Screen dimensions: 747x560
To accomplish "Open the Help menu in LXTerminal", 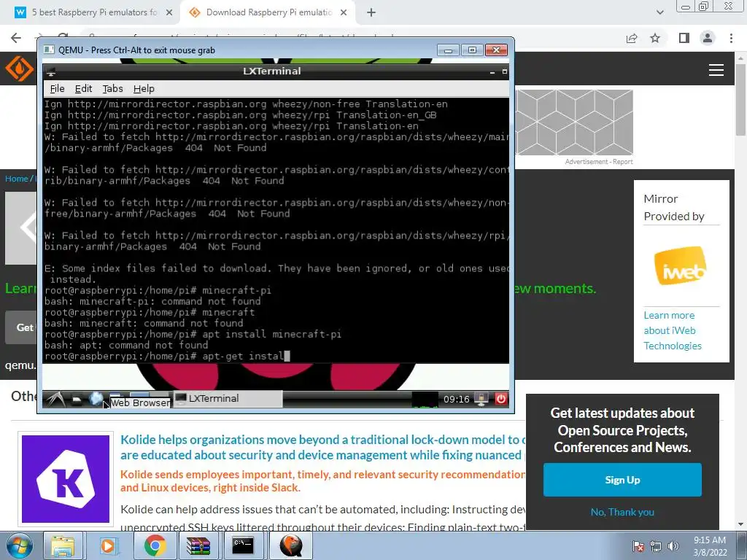I will tap(144, 88).
